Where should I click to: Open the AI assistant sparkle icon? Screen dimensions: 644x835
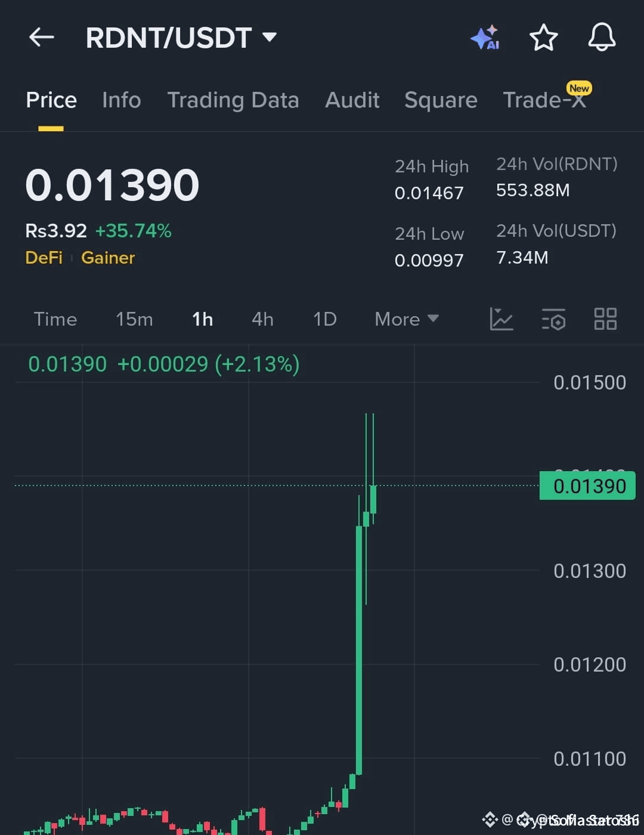click(x=485, y=37)
